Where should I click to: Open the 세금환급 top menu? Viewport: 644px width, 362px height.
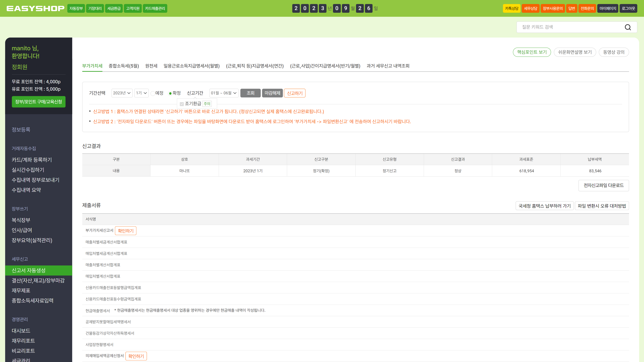(x=114, y=9)
